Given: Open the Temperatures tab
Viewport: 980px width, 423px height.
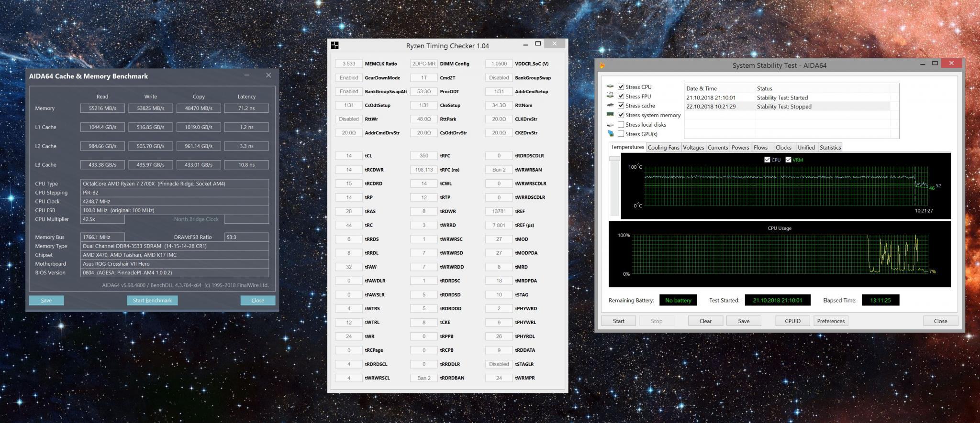Looking at the screenshot, I should click(x=627, y=147).
